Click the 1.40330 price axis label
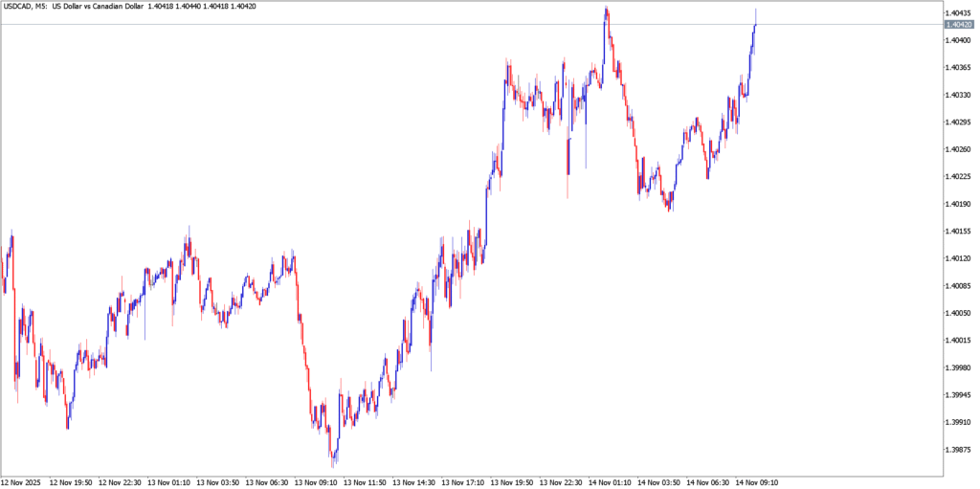The width and height of the screenshot is (980, 489). (958, 95)
